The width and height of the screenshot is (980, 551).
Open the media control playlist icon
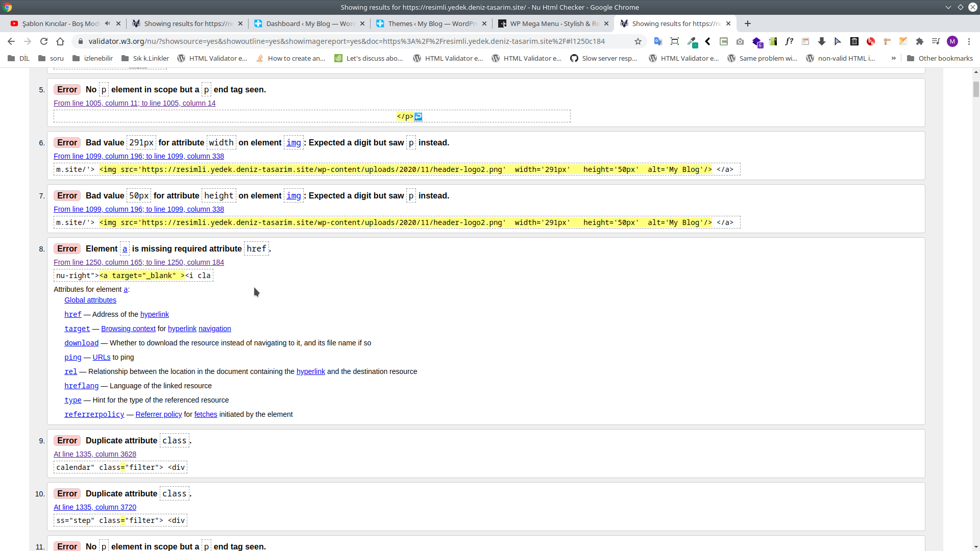pyautogui.click(x=936, y=41)
